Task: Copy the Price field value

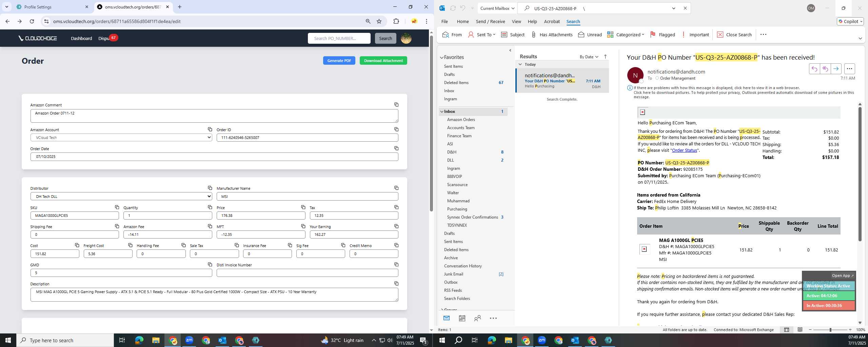Action: pyautogui.click(x=303, y=207)
